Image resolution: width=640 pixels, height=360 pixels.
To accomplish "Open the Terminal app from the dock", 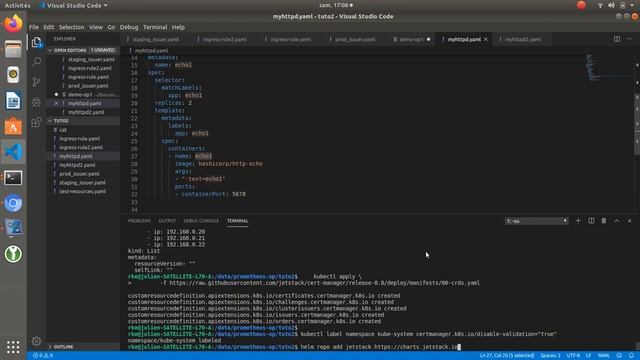I will point(13,178).
